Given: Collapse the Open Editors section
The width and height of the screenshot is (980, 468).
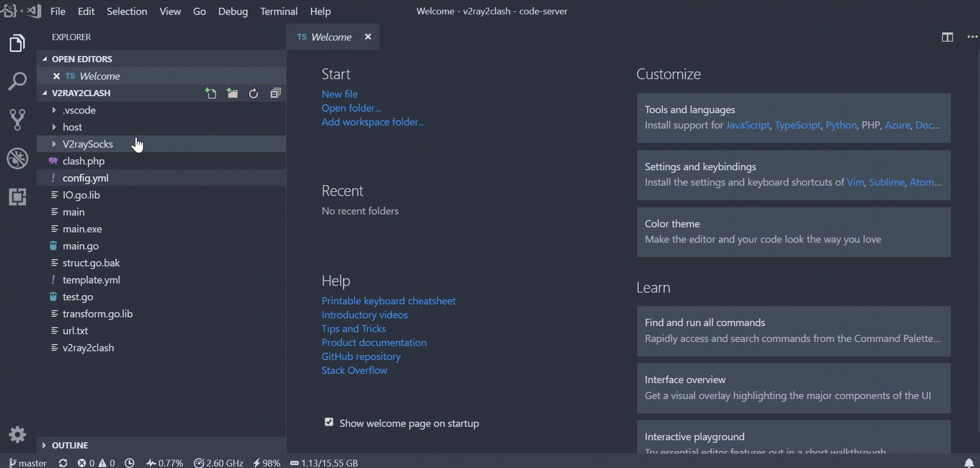Looking at the screenshot, I should coord(161,59).
